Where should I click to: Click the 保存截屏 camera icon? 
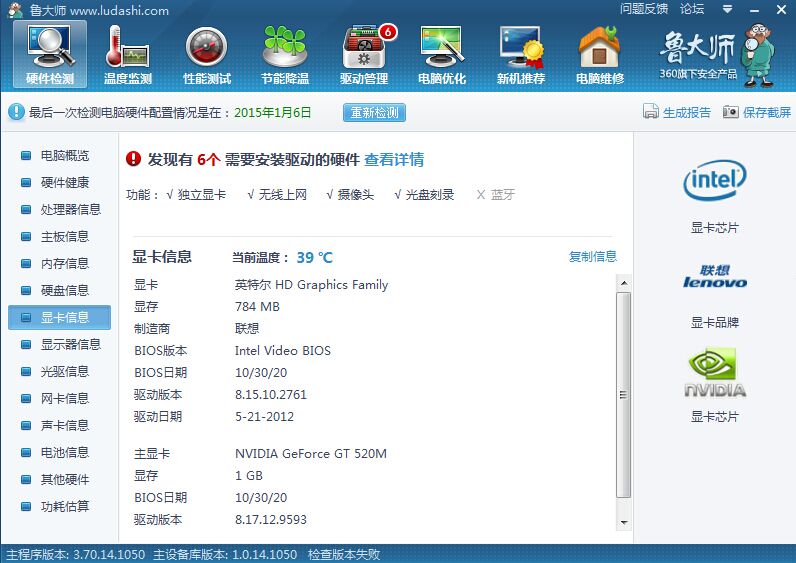pyautogui.click(x=731, y=111)
